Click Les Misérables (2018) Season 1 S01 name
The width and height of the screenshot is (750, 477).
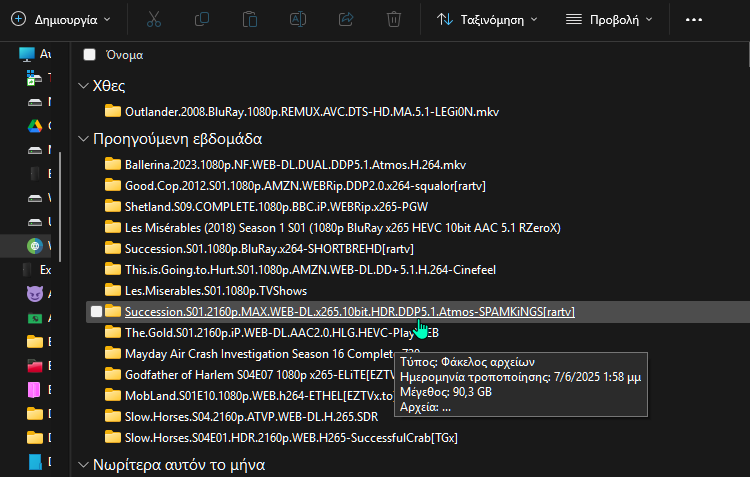coord(342,228)
